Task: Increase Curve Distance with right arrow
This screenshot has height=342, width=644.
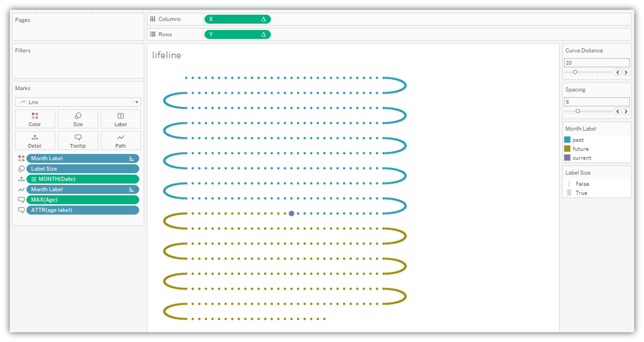Action: (x=626, y=72)
